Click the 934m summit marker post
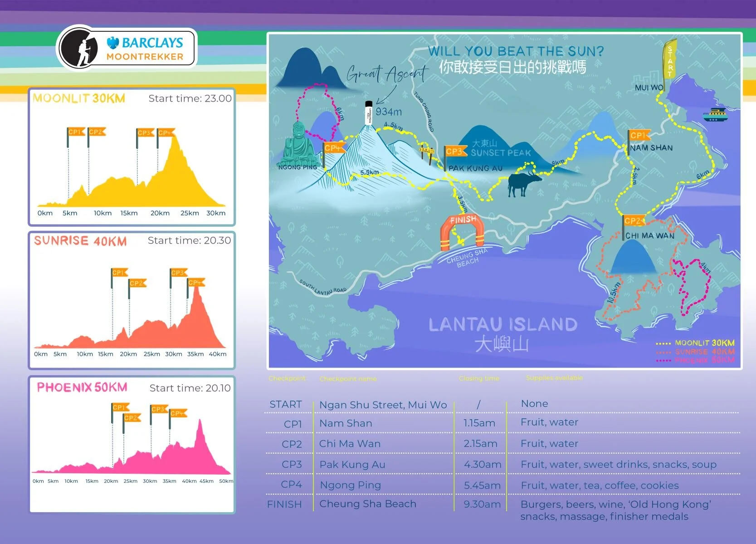 point(369,113)
